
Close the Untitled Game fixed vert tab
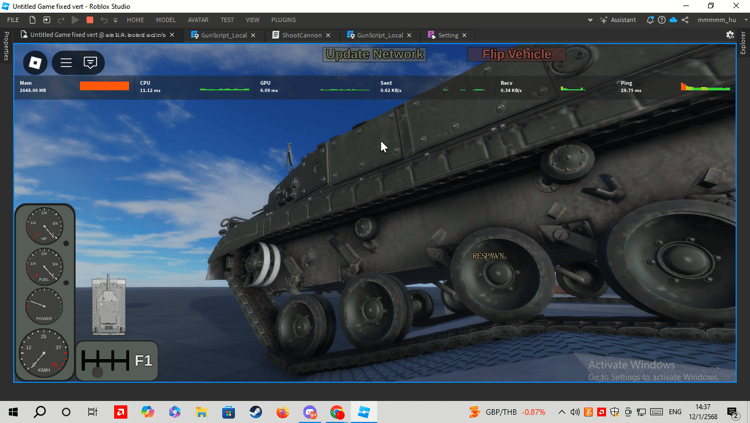coord(172,35)
